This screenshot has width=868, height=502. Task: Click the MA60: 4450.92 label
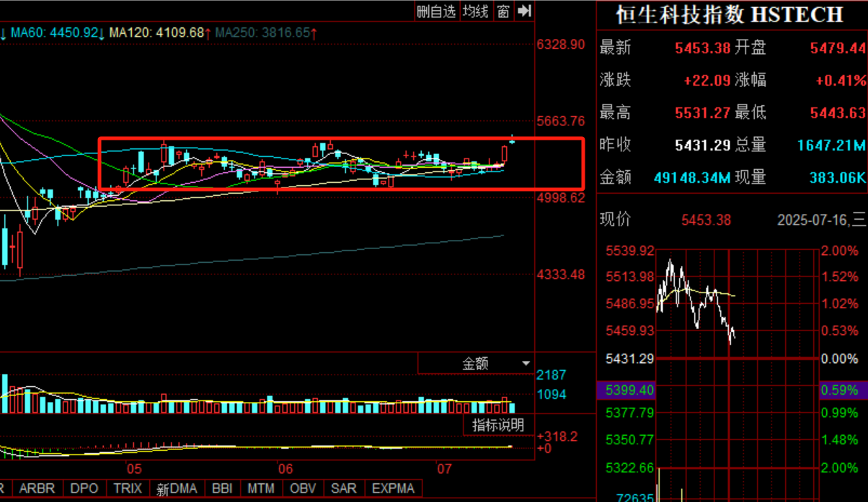point(58,32)
